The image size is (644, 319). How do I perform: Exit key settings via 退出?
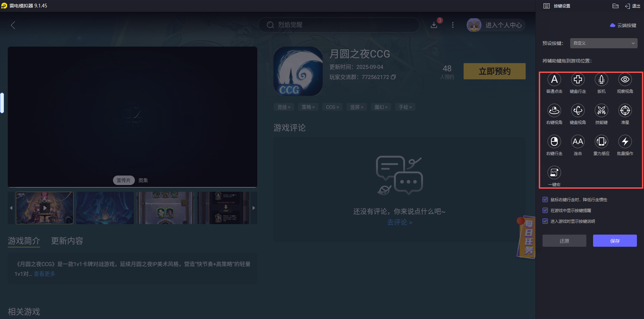tap(633, 6)
